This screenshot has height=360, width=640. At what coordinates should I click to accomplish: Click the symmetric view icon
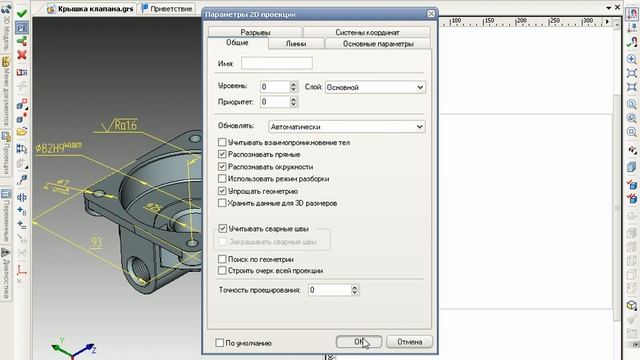(22, 198)
